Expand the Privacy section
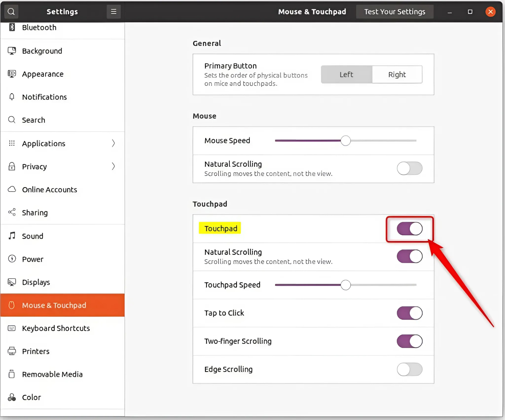The image size is (505, 420). coord(113,166)
